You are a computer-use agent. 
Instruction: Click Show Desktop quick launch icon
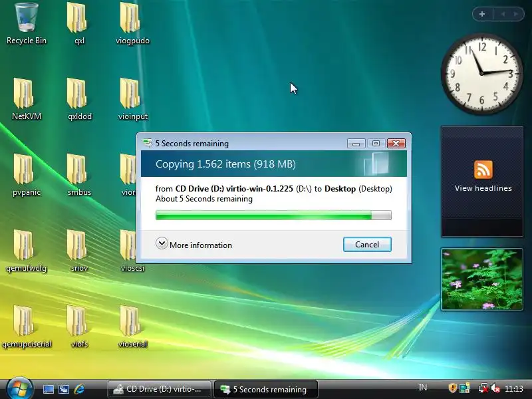(x=48, y=389)
